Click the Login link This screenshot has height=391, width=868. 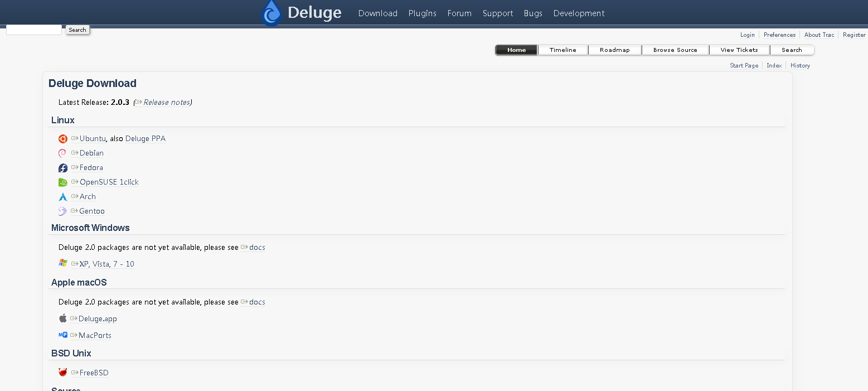click(x=748, y=35)
